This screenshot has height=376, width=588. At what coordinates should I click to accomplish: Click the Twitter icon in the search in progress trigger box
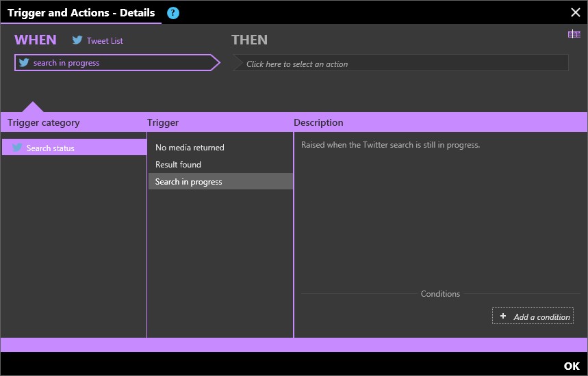point(24,62)
